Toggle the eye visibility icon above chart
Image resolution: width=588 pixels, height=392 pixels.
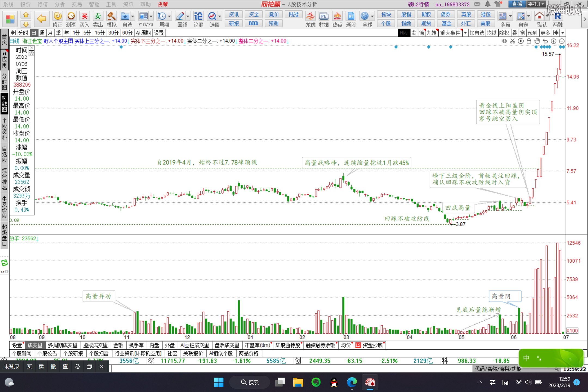[x=504, y=41]
